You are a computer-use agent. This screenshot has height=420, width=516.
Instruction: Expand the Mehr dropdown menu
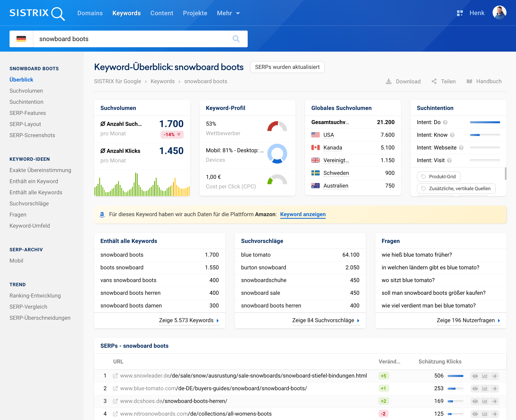pos(228,13)
